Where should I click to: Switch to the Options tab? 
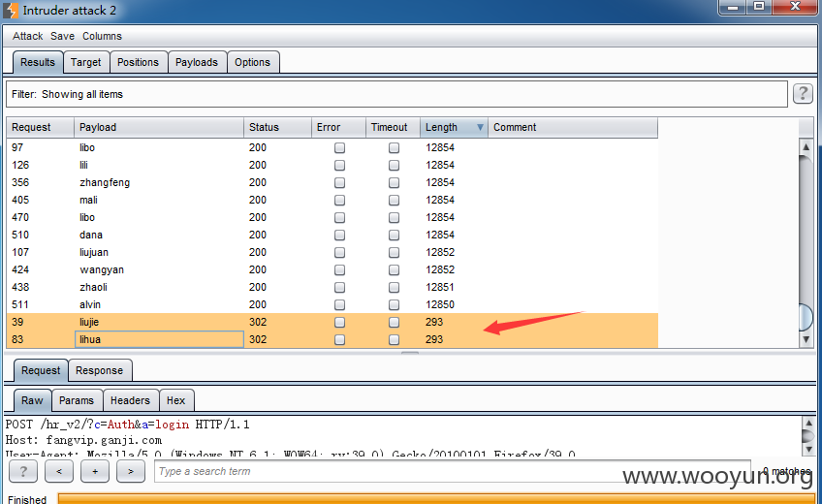pyautogui.click(x=252, y=62)
